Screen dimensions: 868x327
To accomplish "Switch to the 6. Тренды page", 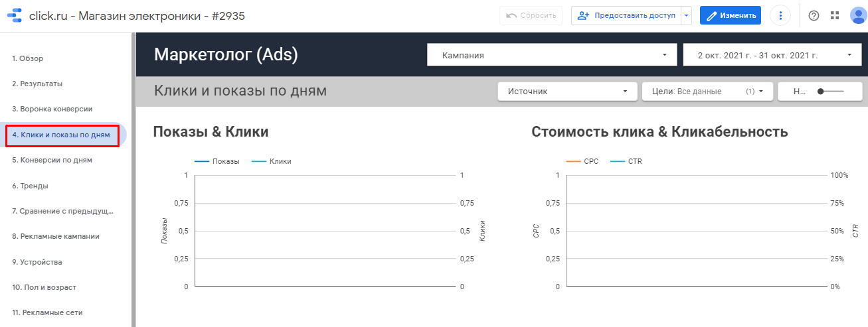I will pos(30,186).
